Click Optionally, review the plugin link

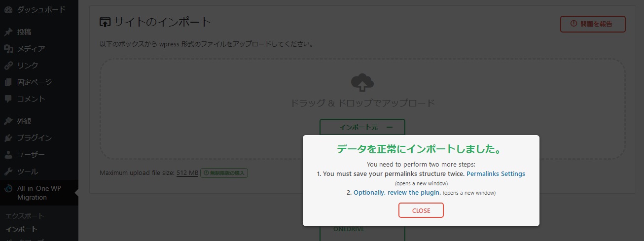click(x=396, y=193)
